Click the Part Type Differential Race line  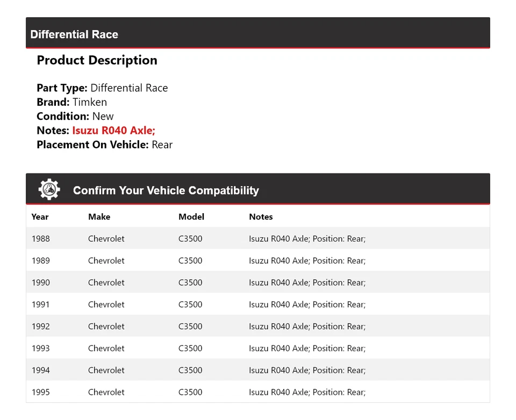coord(102,88)
